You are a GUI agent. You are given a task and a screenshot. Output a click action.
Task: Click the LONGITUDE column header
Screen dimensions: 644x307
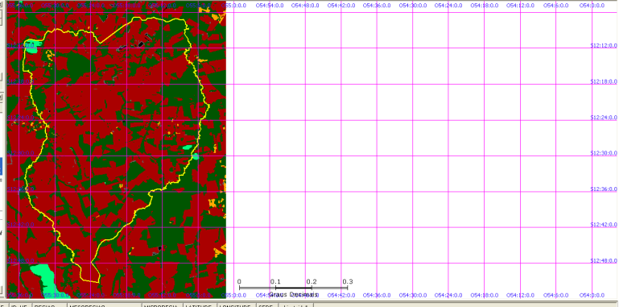pyautogui.click(x=237, y=305)
